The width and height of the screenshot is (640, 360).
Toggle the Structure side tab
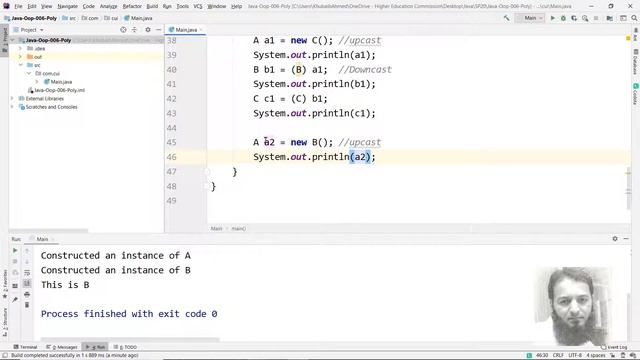pos(5,322)
